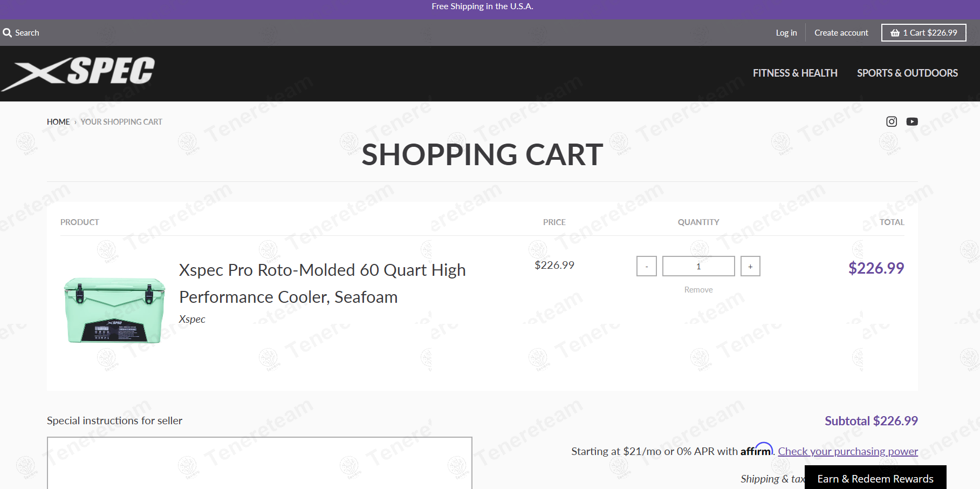Decrease quantity with minus button

point(646,266)
